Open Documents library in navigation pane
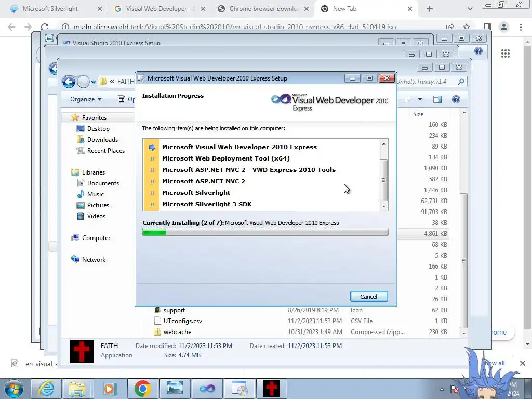The width and height of the screenshot is (532, 399). [103, 183]
